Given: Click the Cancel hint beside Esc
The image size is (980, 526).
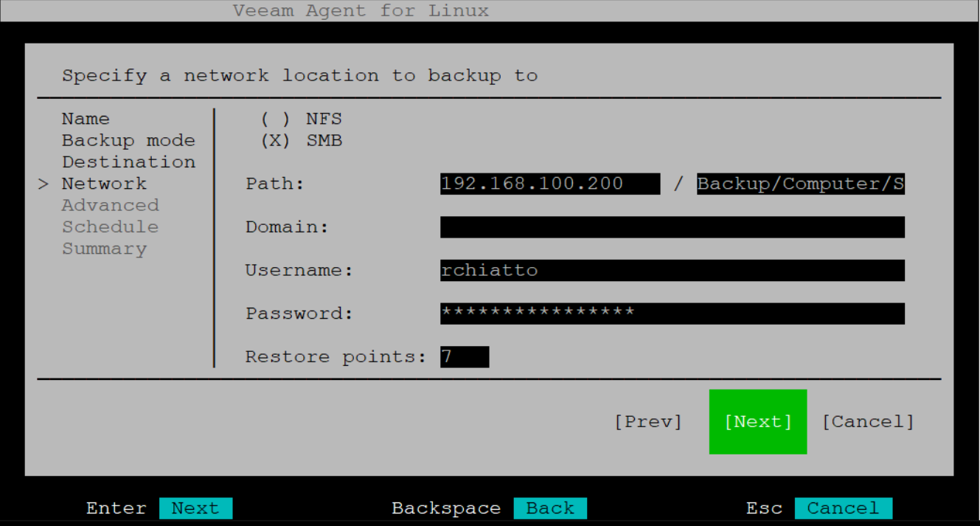Looking at the screenshot, I should (x=844, y=508).
